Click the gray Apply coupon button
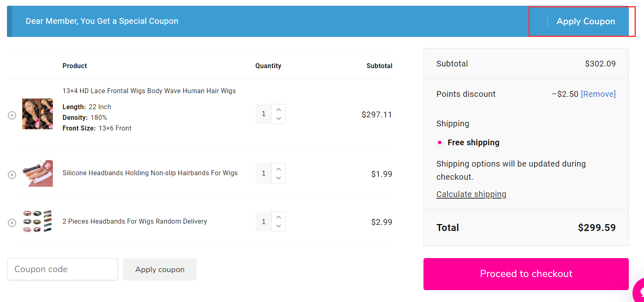 point(160,270)
